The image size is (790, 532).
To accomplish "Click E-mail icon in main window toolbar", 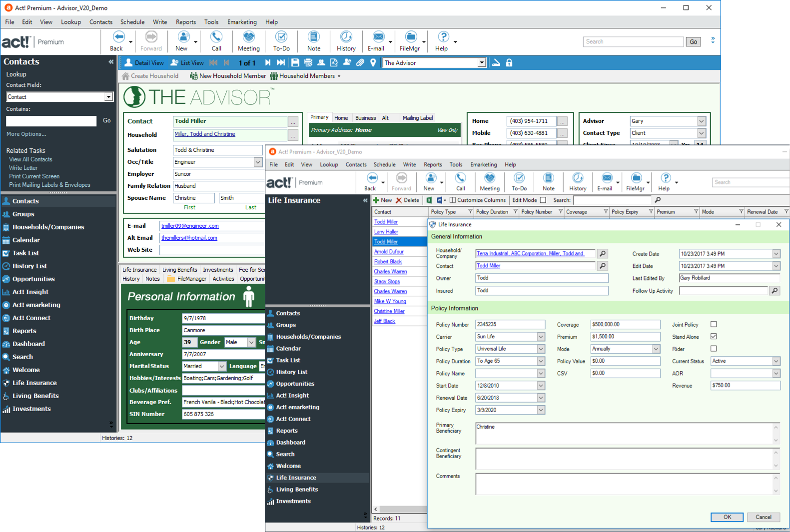I will (x=378, y=37).
